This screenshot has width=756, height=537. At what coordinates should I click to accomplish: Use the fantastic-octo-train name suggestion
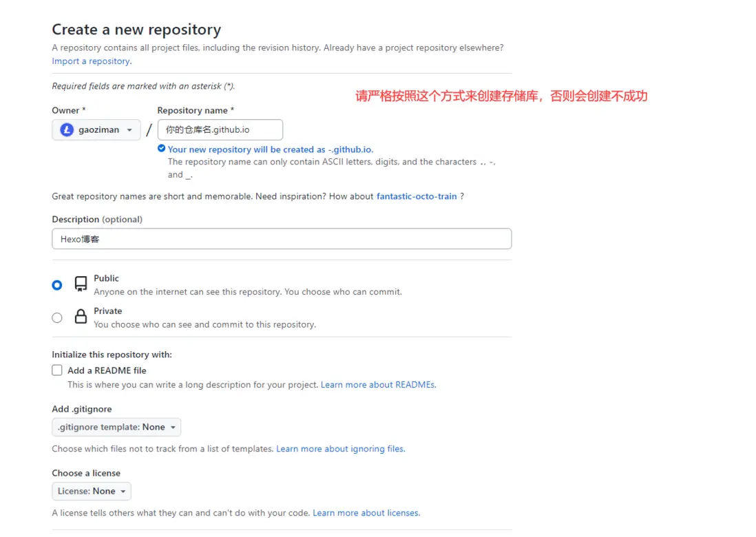(417, 196)
